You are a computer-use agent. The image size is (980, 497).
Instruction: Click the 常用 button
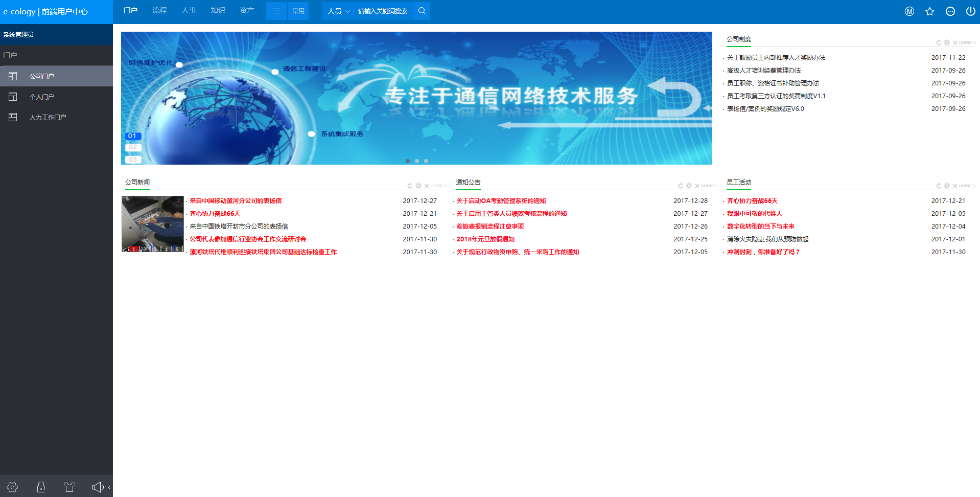(298, 11)
